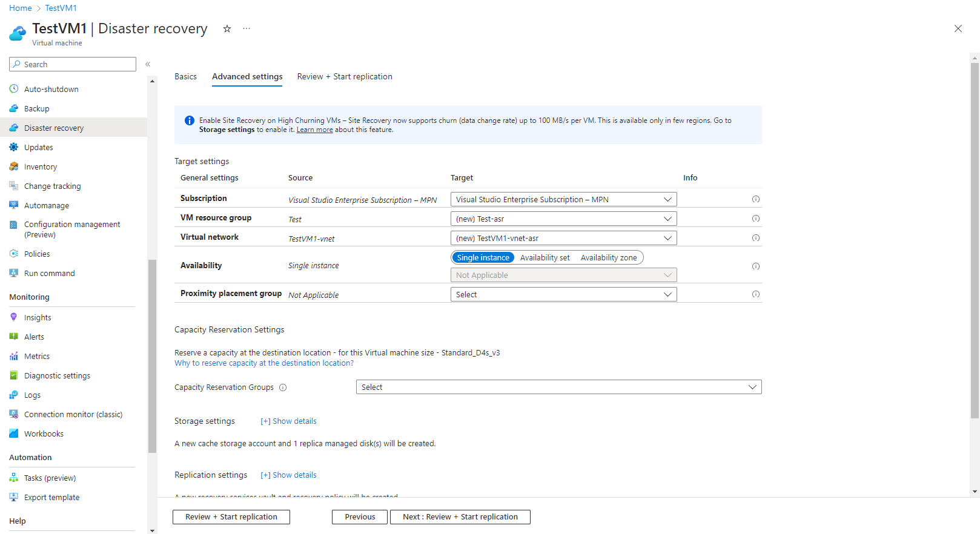The height and width of the screenshot is (534, 980).
Task: Click the Alerts icon
Action: tap(14, 337)
